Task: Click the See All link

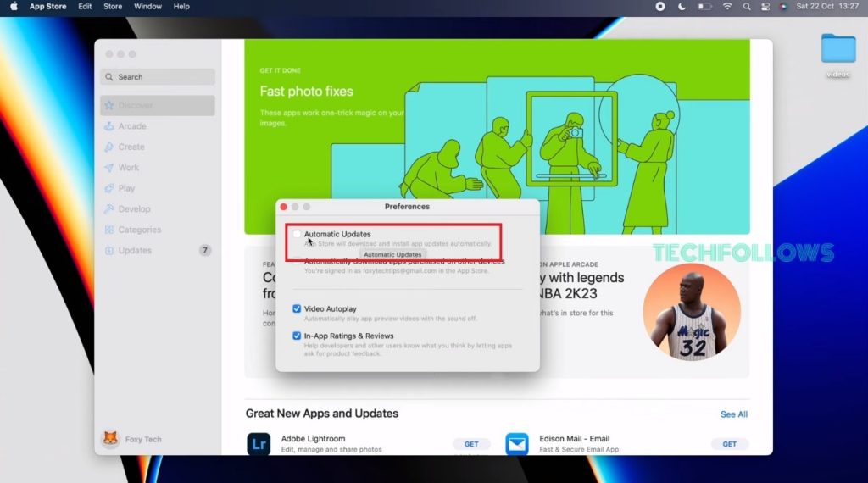Action: 734,414
